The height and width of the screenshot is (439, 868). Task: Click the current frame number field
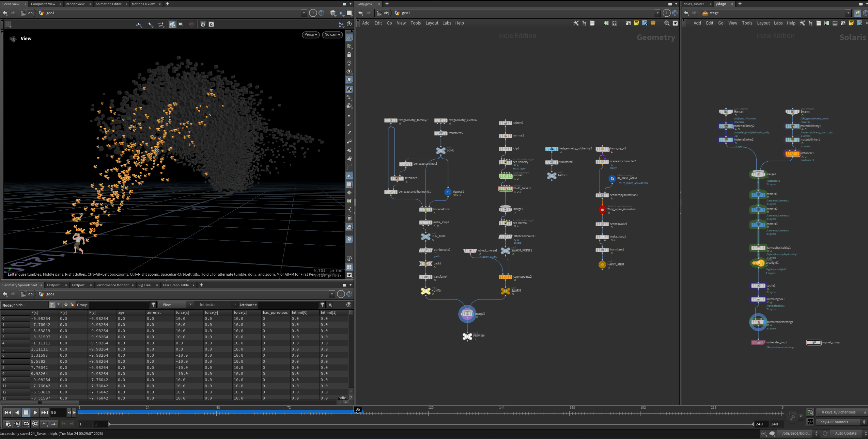pyautogui.click(x=57, y=412)
